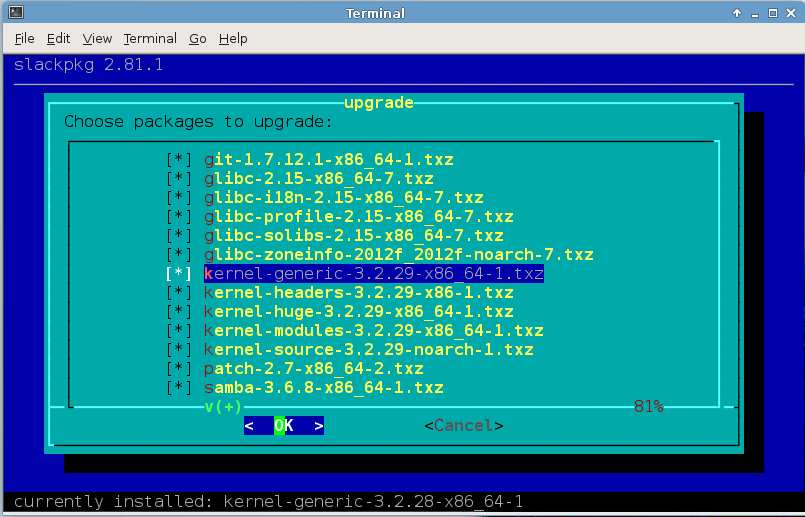
Task: Close the Terminal window
Action: click(791, 13)
